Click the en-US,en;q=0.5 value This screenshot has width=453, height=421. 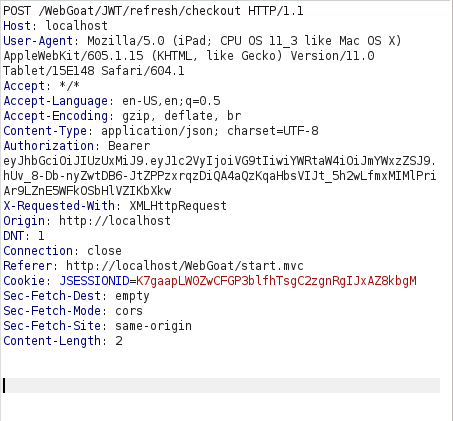pyautogui.click(x=171, y=101)
